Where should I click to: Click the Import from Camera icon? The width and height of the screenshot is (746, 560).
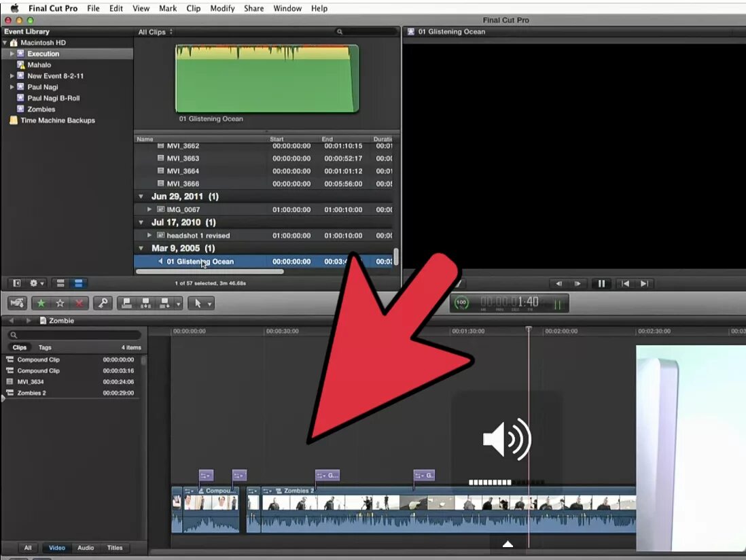point(17,303)
